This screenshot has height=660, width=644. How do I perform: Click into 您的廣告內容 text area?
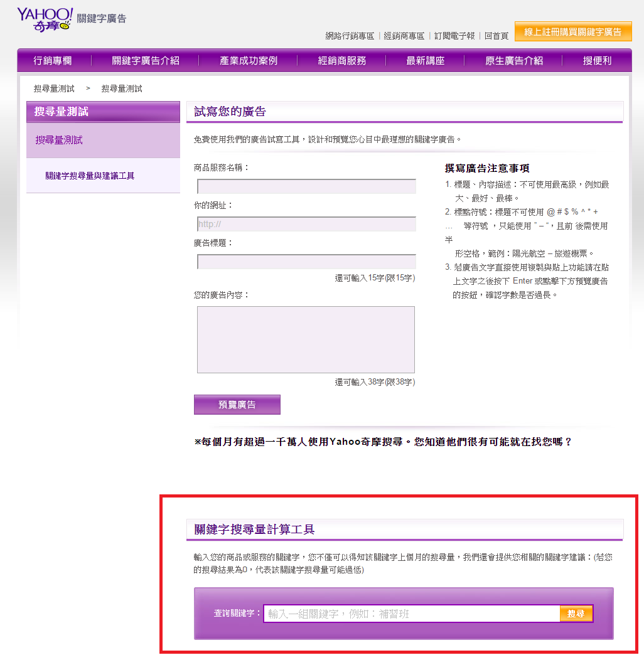(x=306, y=339)
